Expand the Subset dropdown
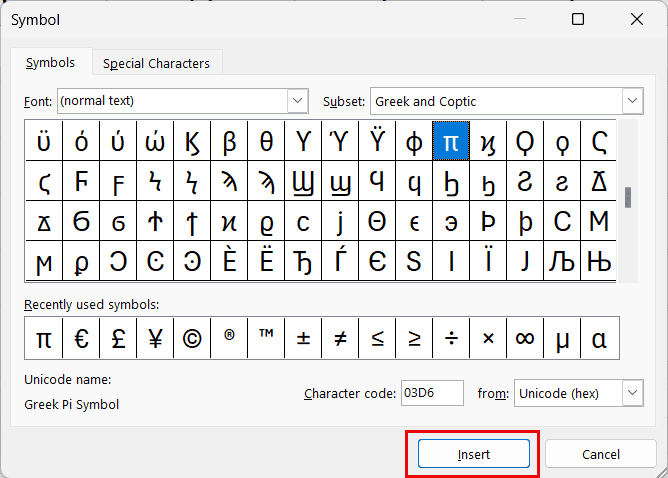 click(631, 101)
